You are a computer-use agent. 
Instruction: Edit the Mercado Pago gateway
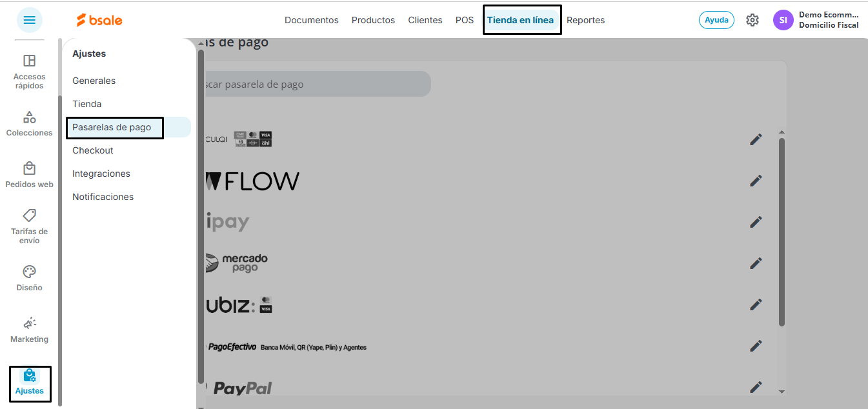pos(756,263)
